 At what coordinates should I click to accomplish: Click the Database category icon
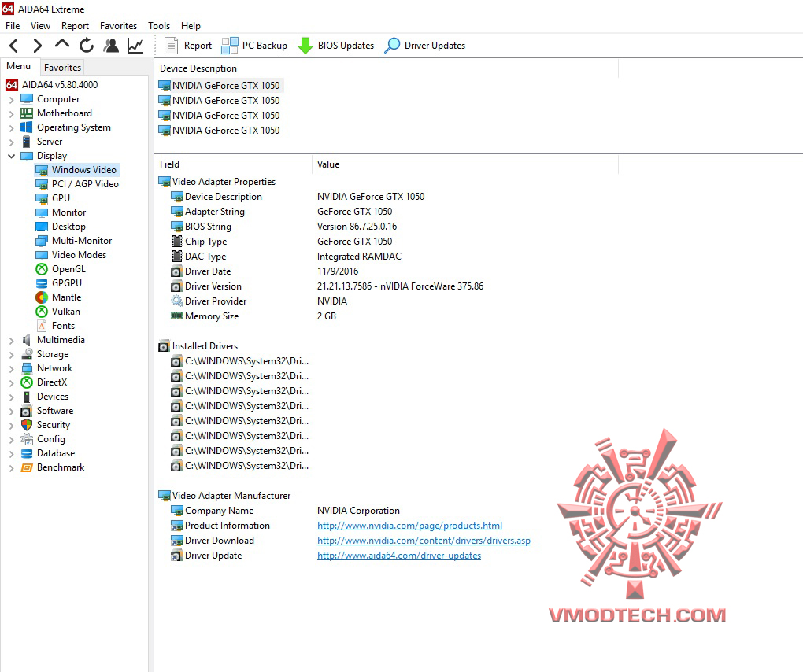(27, 453)
